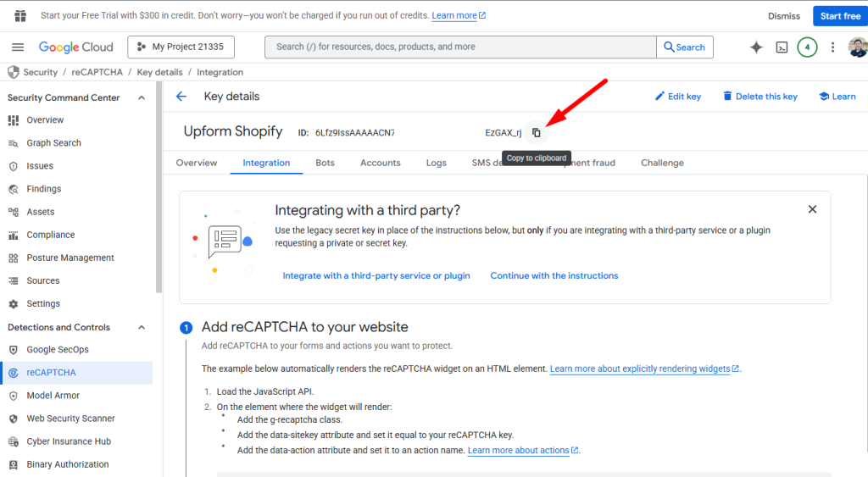868x477 pixels.
Task: Click the Security shield breadcrumb icon
Action: click(x=14, y=72)
